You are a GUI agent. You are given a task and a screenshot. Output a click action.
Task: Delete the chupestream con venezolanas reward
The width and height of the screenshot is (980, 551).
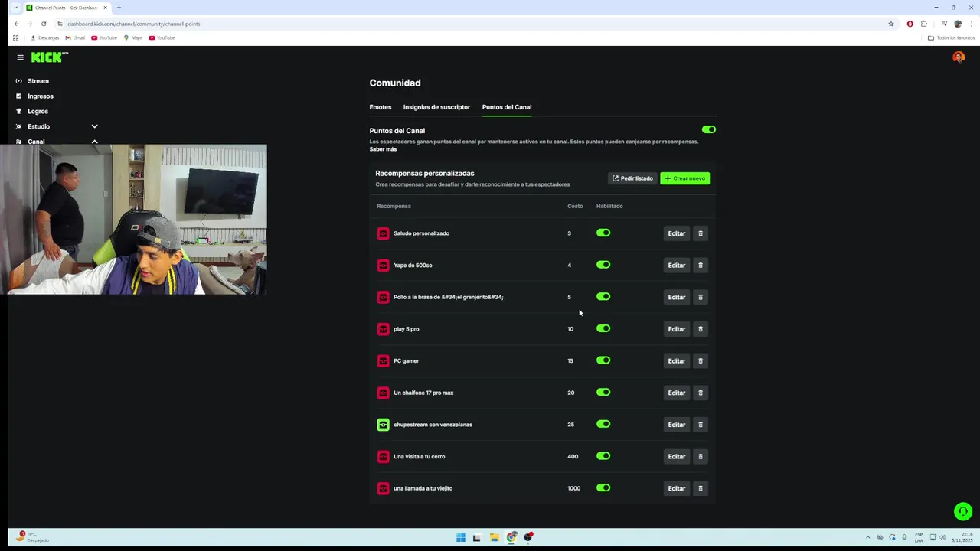[701, 425]
